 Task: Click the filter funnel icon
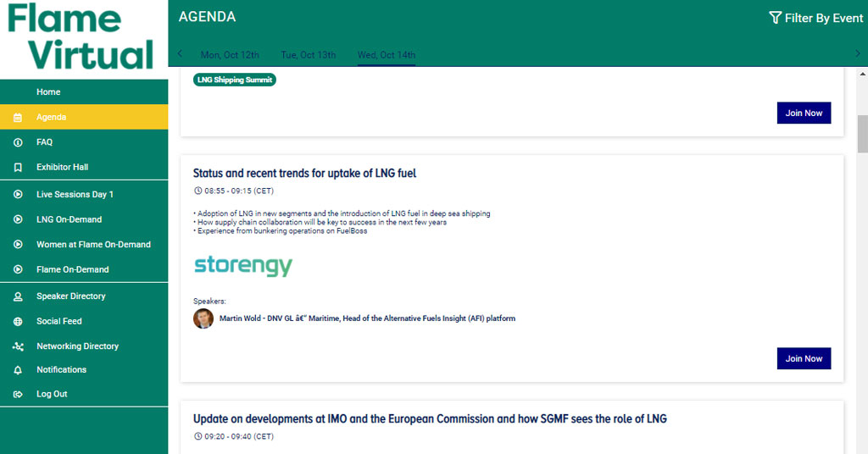tap(775, 18)
